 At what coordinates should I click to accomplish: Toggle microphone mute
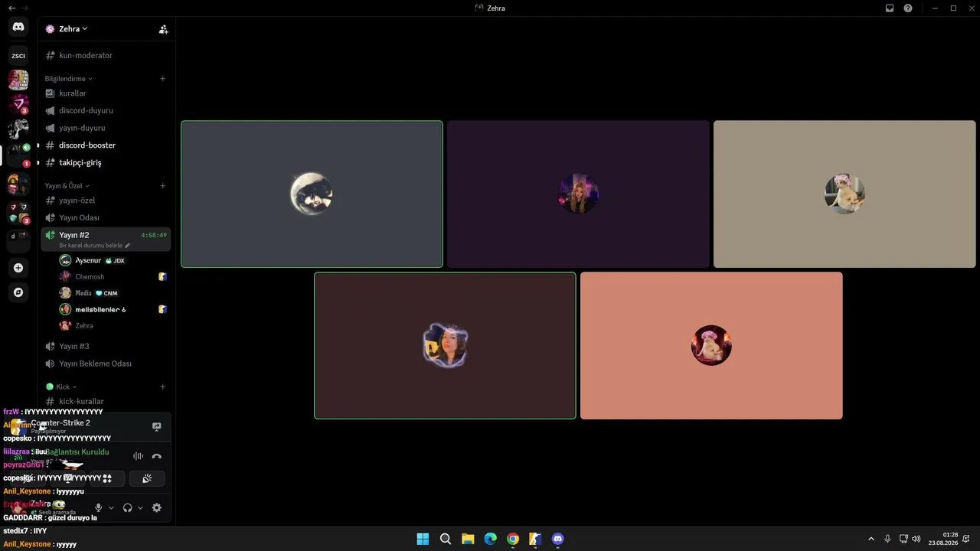[98, 507]
